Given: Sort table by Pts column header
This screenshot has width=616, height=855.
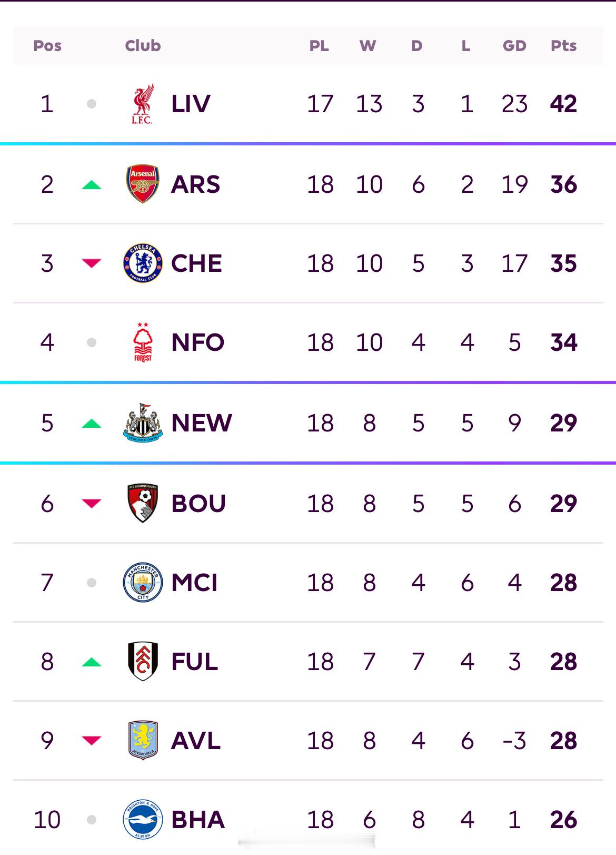Looking at the screenshot, I should pos(563,46).
